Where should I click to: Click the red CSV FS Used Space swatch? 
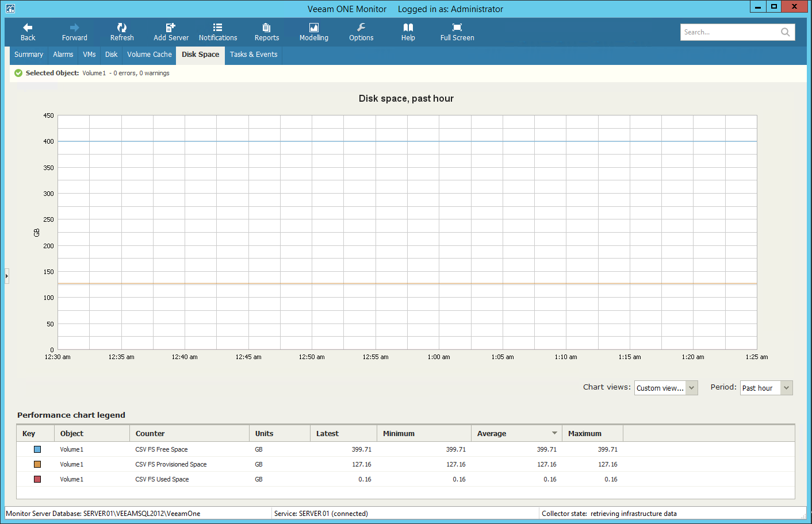click(x=37, y=479)
